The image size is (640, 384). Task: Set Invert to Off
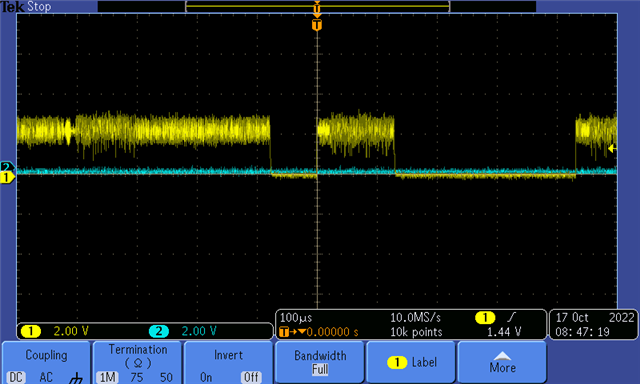pyautogui.click(x=251, y=377)
